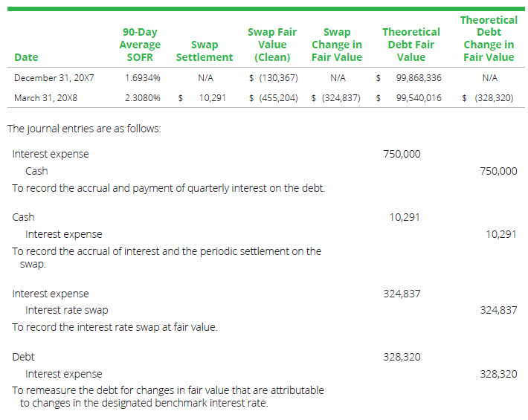This screenshot has height=420, width=528.
Task: Select the "Interest rate swap" account line
Action: pyautogui.click(x=67, y=310)
